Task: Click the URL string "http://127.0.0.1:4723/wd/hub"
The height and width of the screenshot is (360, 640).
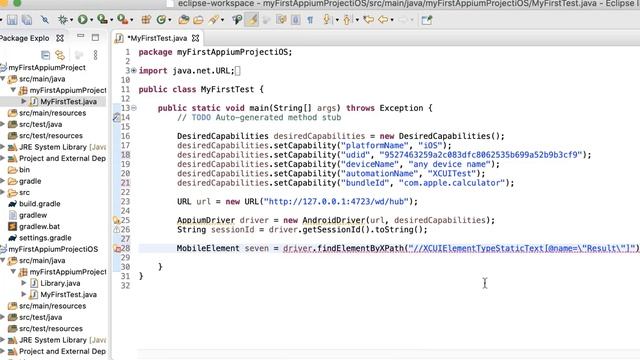Action: click(336, 202)
